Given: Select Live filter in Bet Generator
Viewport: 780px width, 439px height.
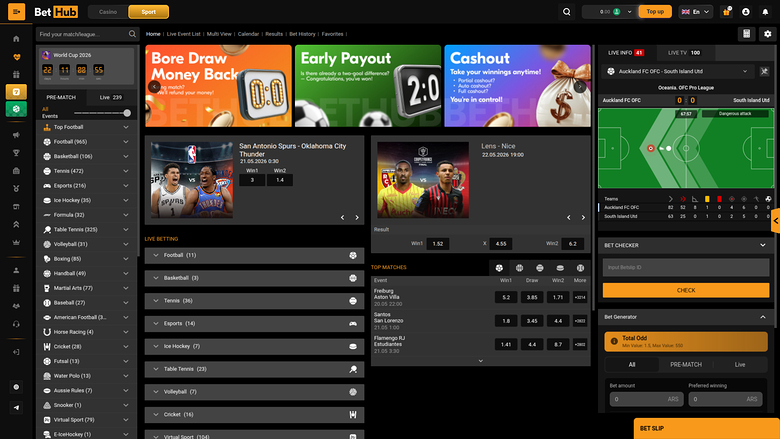Looking at the screenshot, I should (740, 364).
